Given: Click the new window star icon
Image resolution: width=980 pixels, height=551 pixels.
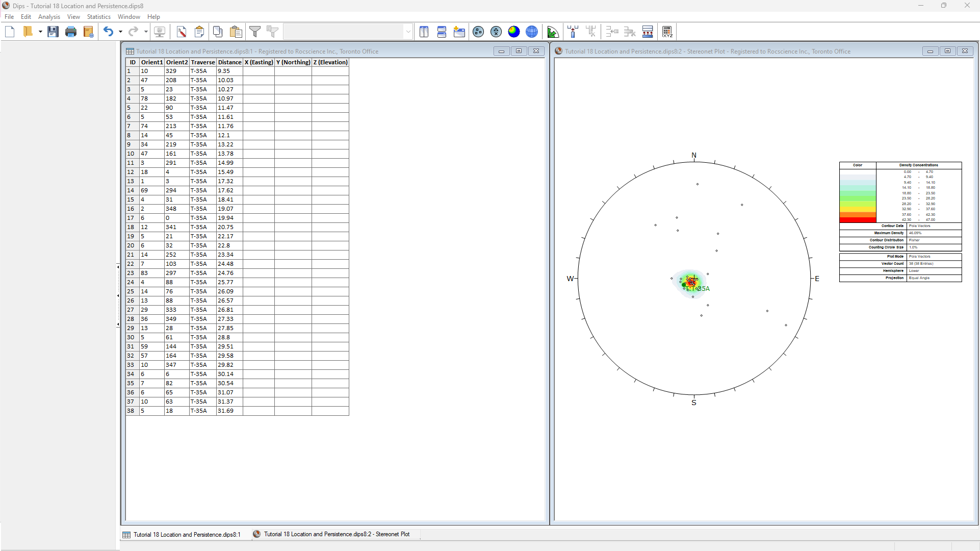Looking at the screenshot, I should coord(459,32).
